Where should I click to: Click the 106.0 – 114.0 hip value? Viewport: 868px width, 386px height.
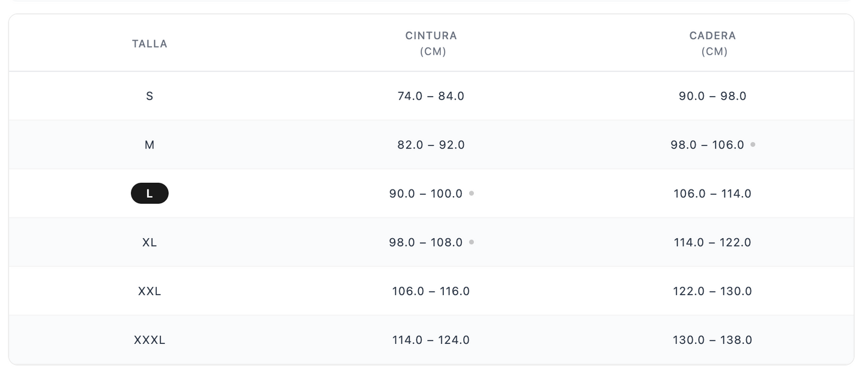point(712,194)
